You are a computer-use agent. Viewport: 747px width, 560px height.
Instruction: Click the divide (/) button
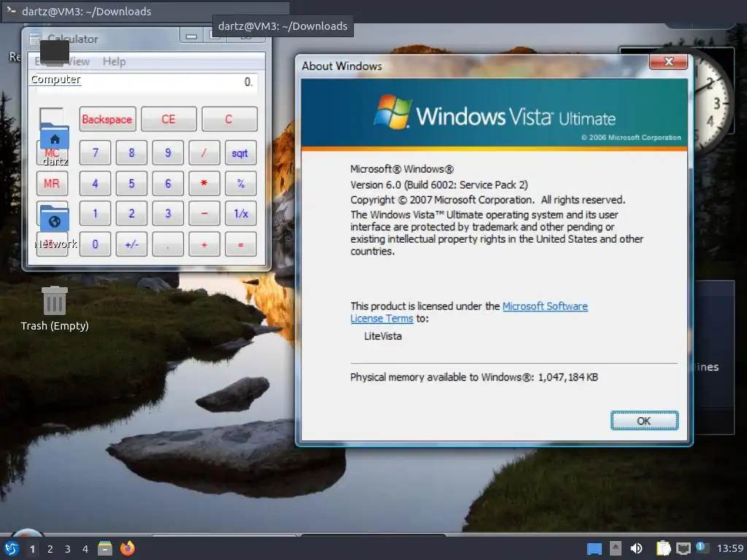coord(204,153)
